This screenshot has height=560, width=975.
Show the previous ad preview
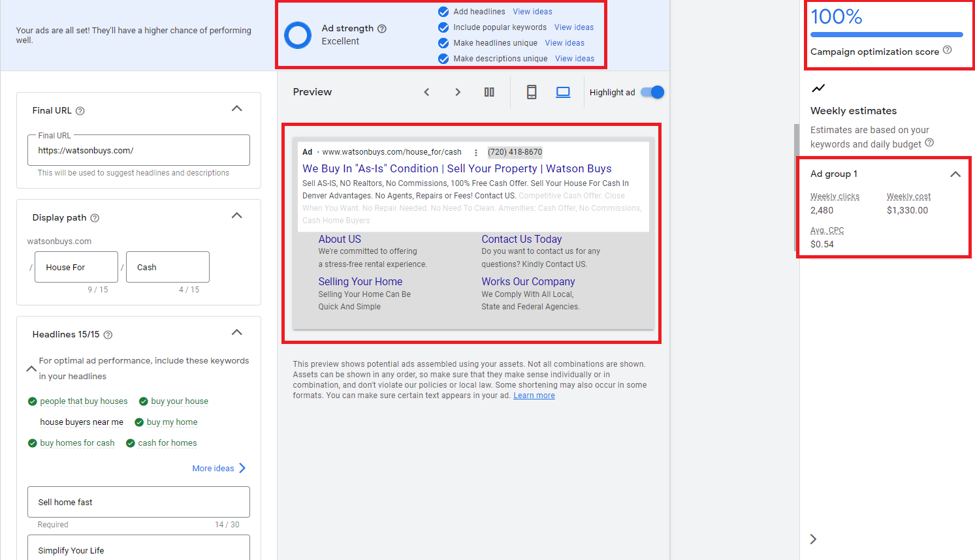426,92
